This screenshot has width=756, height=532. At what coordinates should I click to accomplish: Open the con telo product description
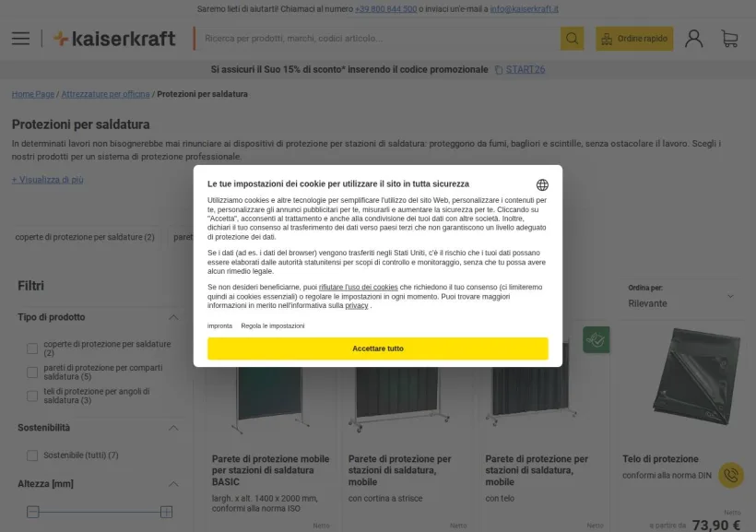click(x=500, y=498)
